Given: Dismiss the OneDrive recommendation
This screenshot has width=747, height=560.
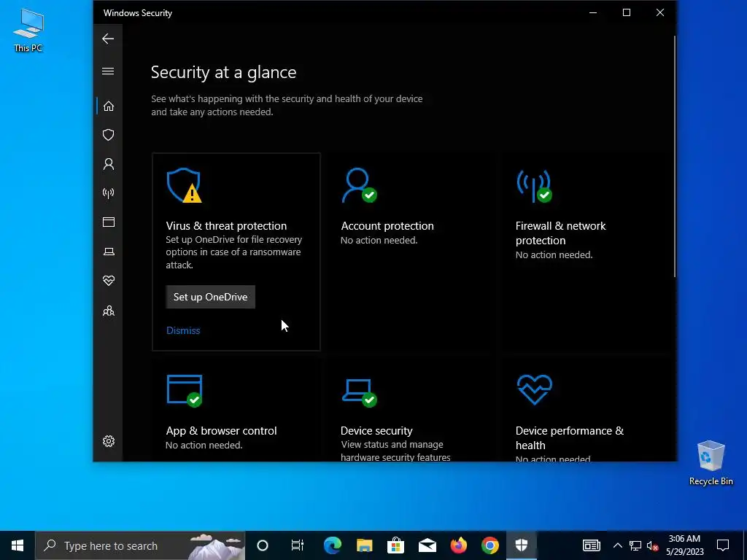Looking at the screenshot, I should coord(183,330).
